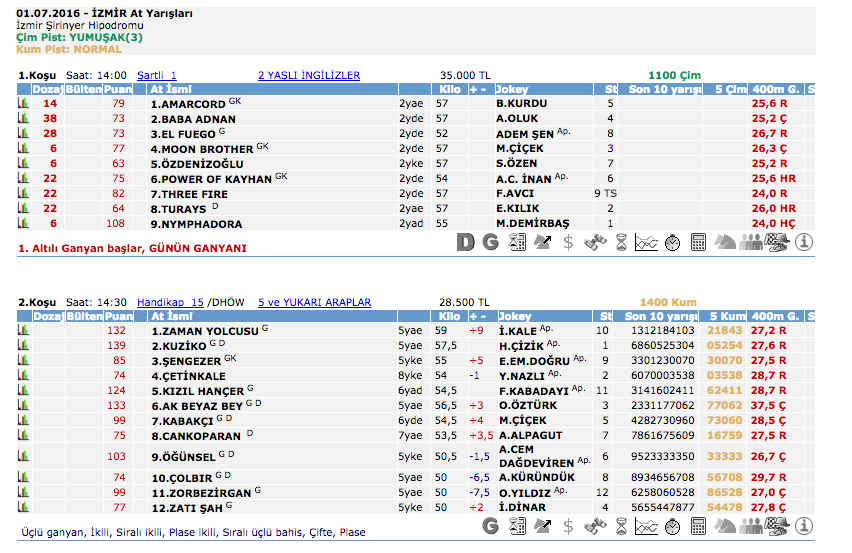Click the 5 ve YUKARI ARAPLAR link

(x=314, y=302)
